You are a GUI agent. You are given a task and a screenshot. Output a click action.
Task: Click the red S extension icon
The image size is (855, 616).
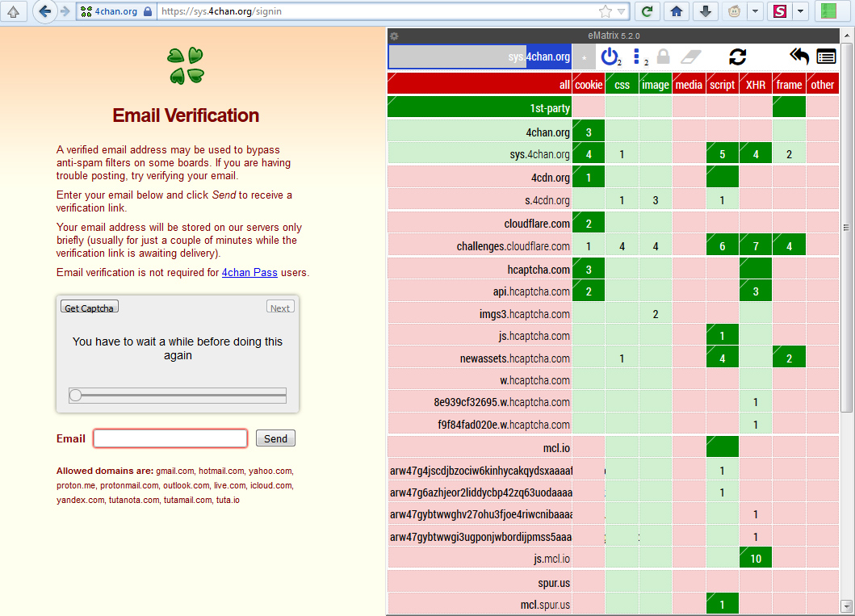point(780,11)
